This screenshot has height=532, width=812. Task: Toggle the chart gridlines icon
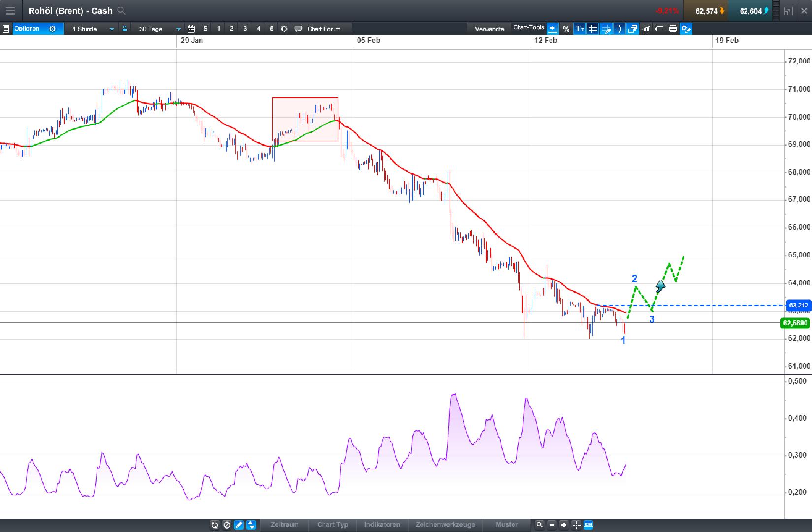592,29
